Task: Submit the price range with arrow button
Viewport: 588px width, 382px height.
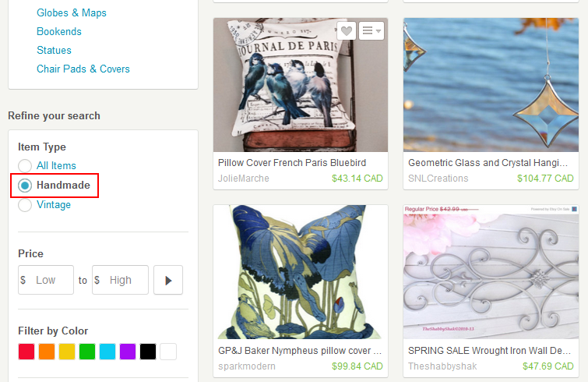Action: (x=168, y=280)
